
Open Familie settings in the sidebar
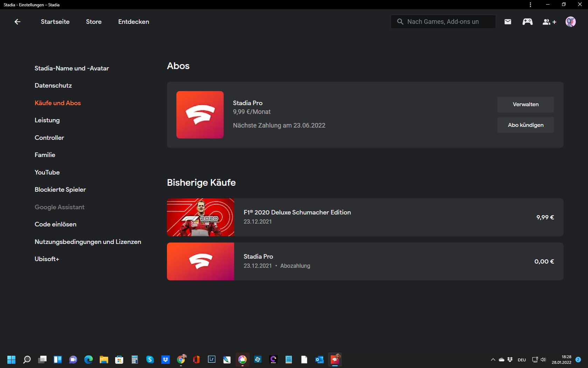[x=45, y=155]
